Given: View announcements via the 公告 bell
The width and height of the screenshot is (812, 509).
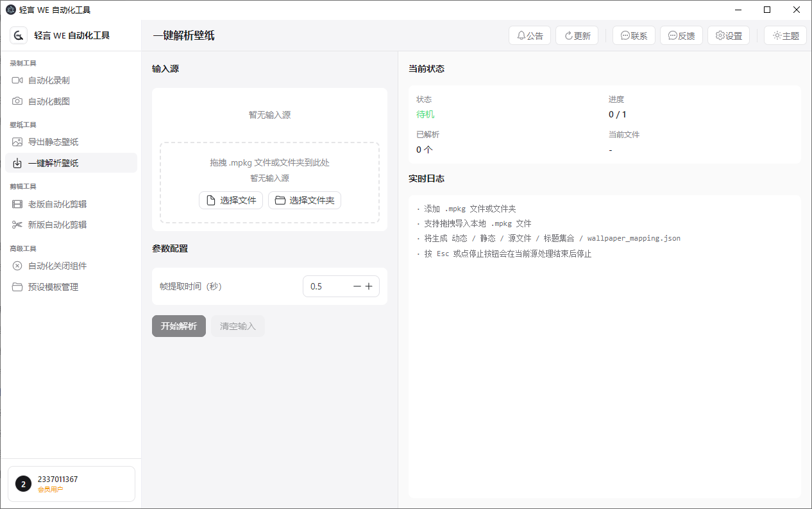Looking at the screenshot, I should (x=529, y=35).
